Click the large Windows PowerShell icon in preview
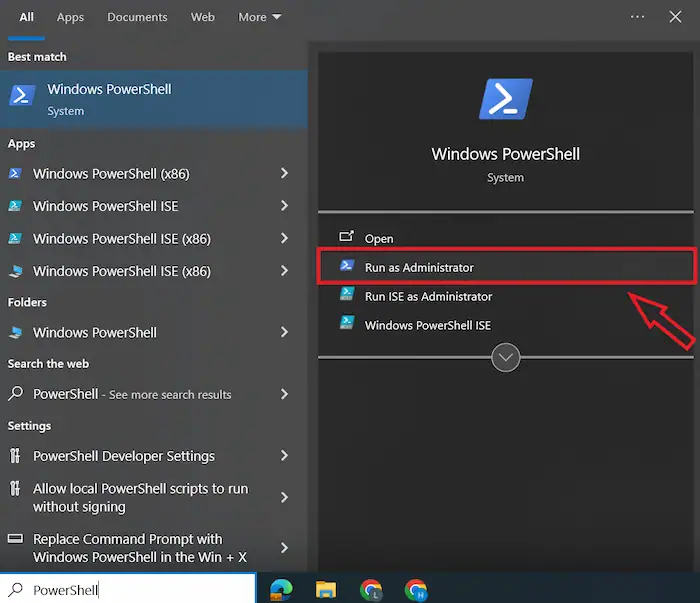Screen dimensions: 700x603 [505, 100]
